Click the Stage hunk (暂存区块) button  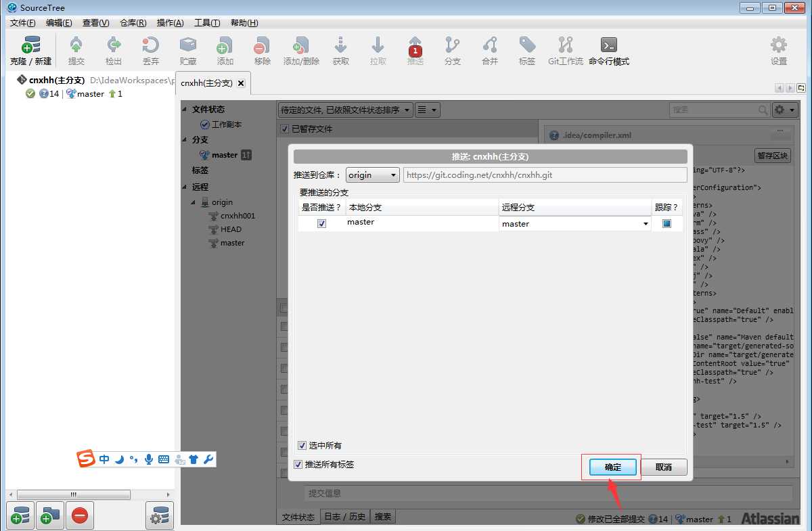click(x=773, y=156)
